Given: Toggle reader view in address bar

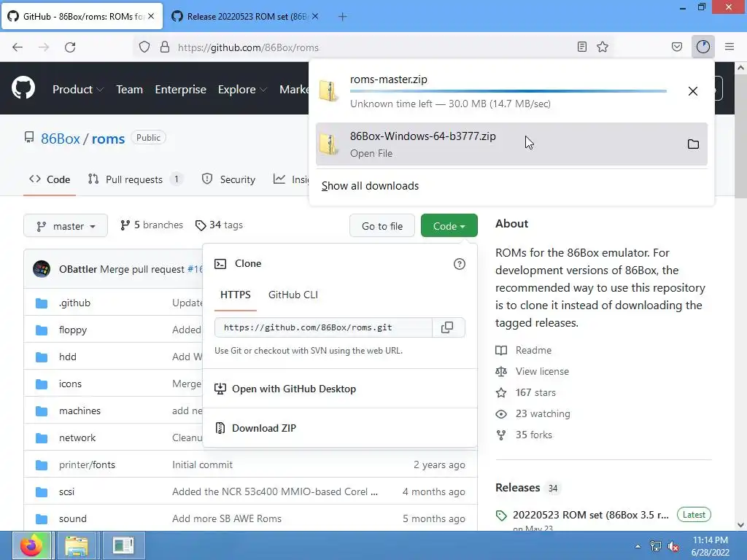Looking at the screenshot, I should 581,47.
